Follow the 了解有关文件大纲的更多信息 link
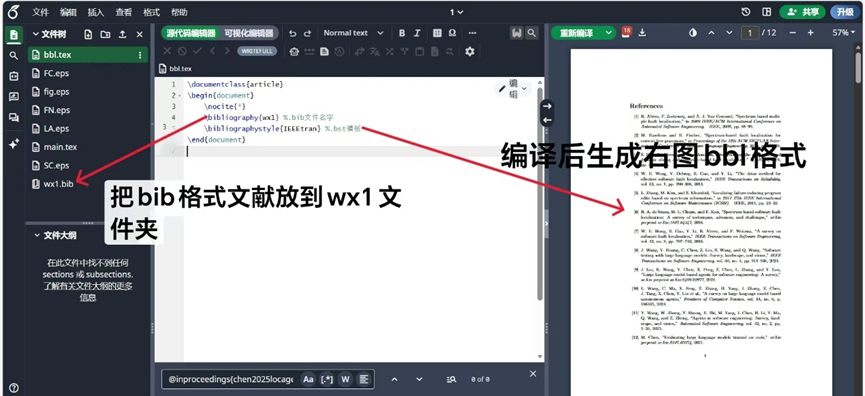Viewport: 865px width, 396px height. [88, 291]
